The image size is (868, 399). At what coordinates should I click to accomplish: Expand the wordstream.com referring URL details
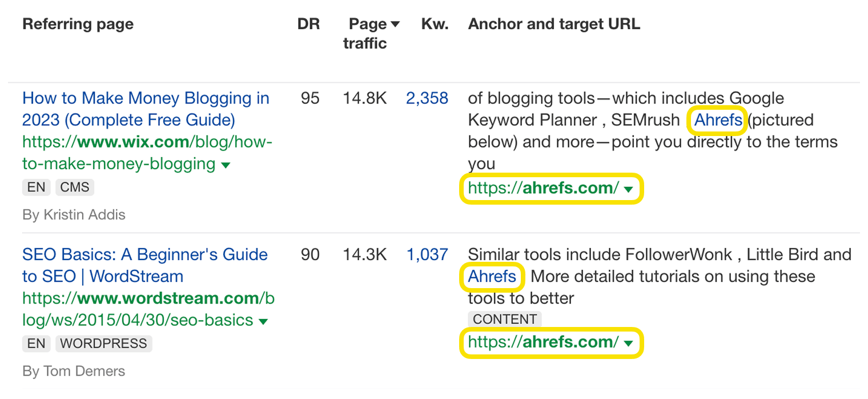tap(263, 320)
